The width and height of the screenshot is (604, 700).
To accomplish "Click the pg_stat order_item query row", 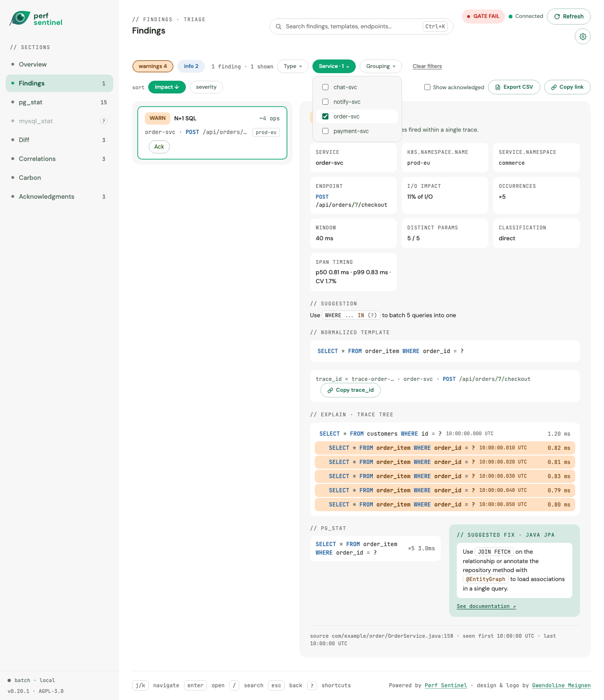I will [x=375, y=548].
